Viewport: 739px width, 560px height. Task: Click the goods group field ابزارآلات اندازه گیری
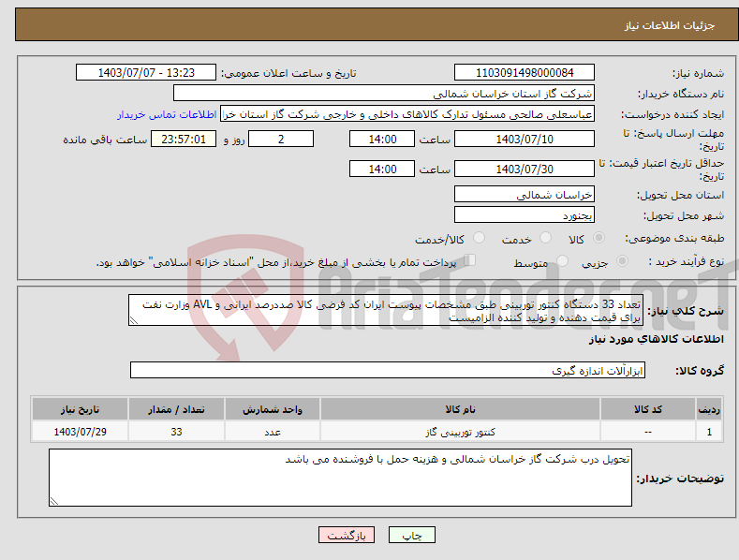point(388,370)
